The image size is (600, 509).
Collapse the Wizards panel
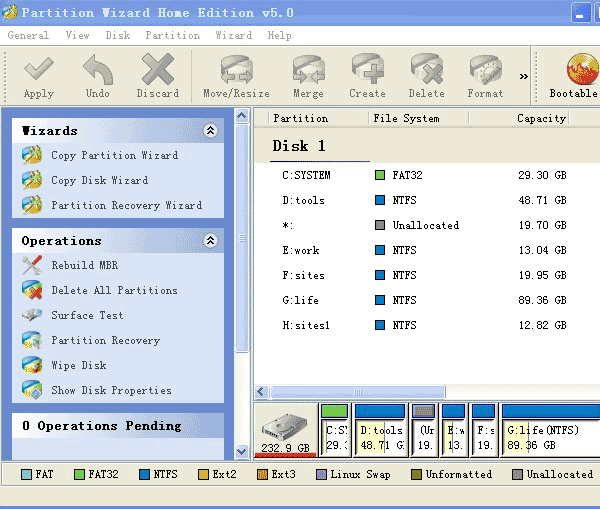pyautogui.click(x=210, y=131)
